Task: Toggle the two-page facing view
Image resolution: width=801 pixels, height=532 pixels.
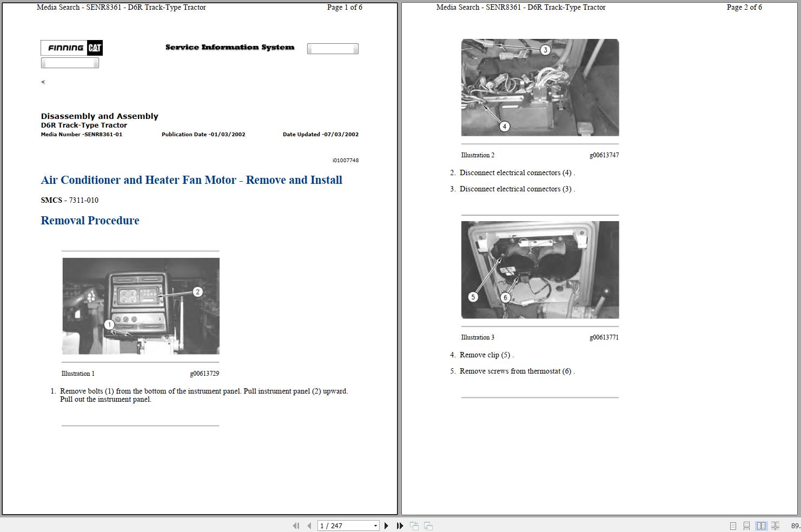Action: (x=761, y=526)
